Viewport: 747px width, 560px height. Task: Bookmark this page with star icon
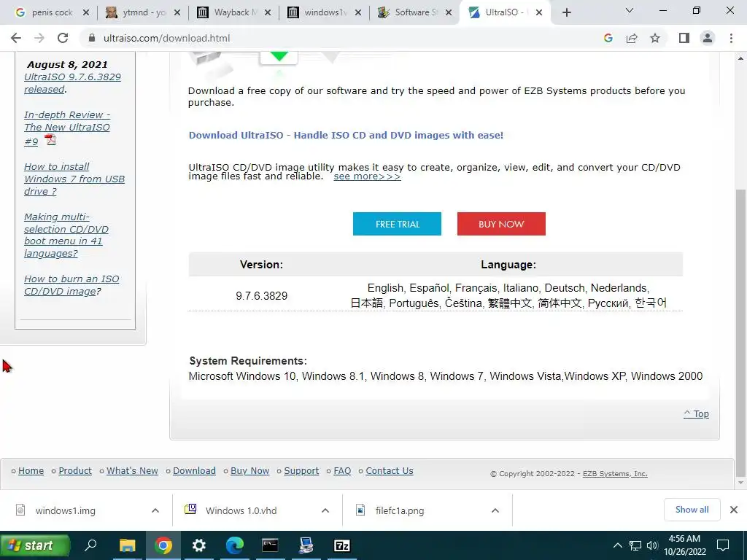click(x=655, y=38)
